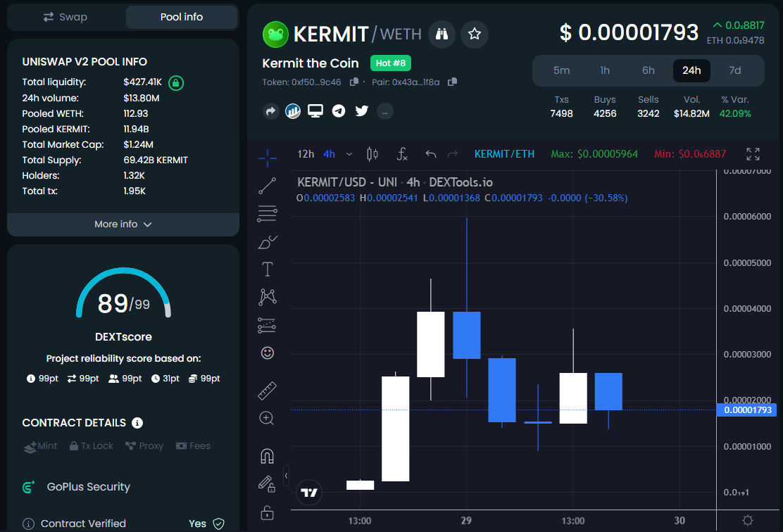Click the green liquidity lock icon

point(176,83)
